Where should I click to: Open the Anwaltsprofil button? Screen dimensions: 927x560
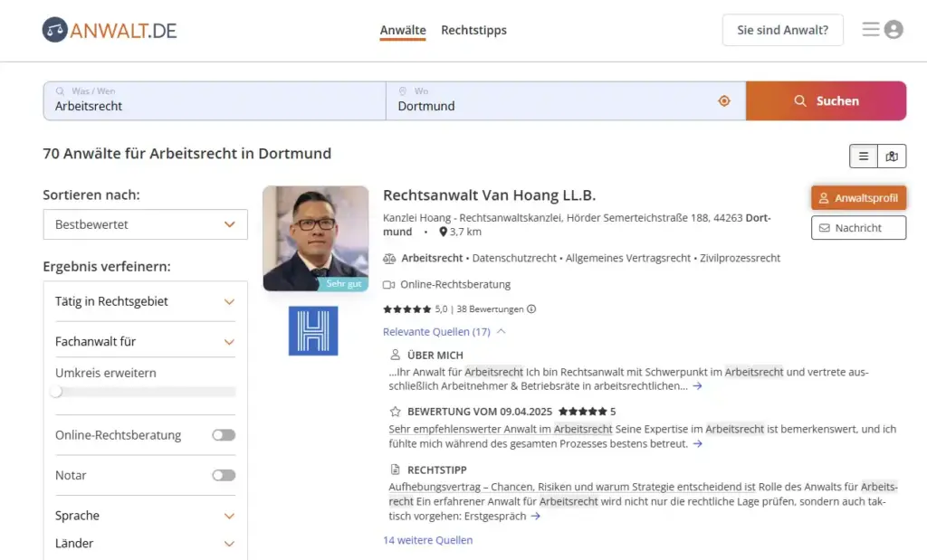pyautogui.click(x=858, y=198)
